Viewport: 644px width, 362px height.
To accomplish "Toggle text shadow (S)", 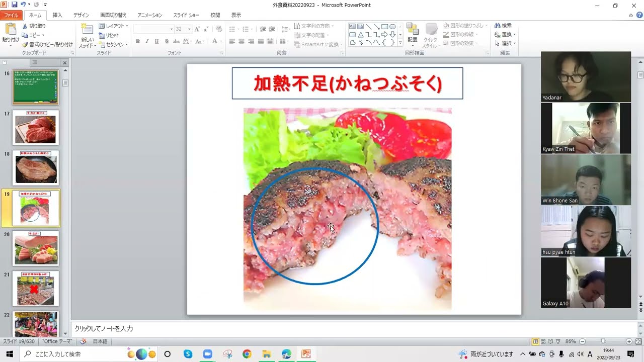I will (x=166, y=41).
